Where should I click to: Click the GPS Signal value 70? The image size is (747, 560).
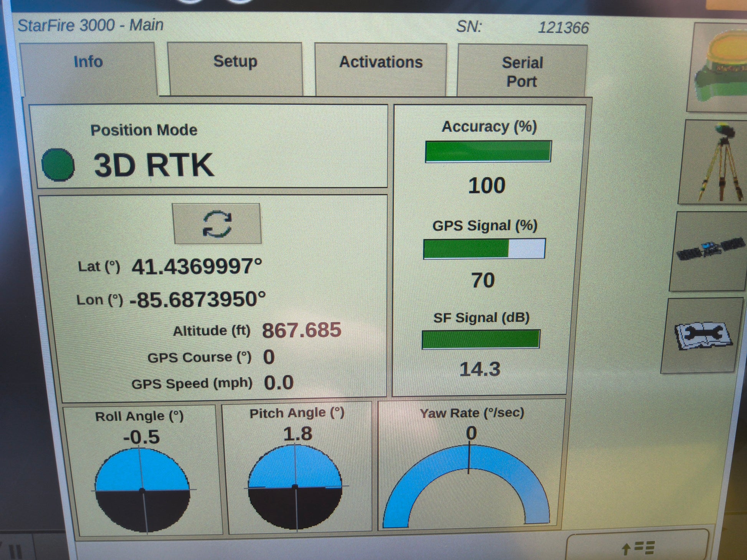click(x=483, y=280)
